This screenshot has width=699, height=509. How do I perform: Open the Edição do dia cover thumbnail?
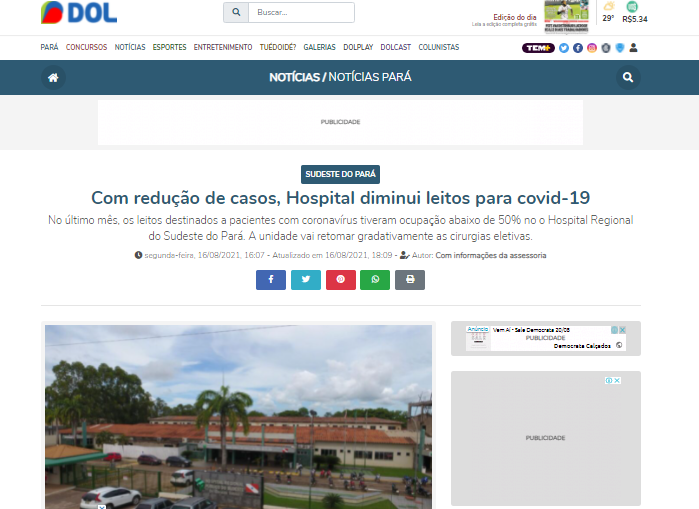click(566, 16)
